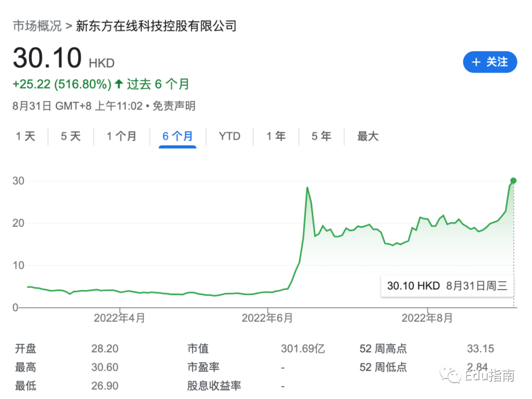The width and height of the screenshot is (532, 399).
Task: Select the 最大 range tab
Action: pos(368,136)
